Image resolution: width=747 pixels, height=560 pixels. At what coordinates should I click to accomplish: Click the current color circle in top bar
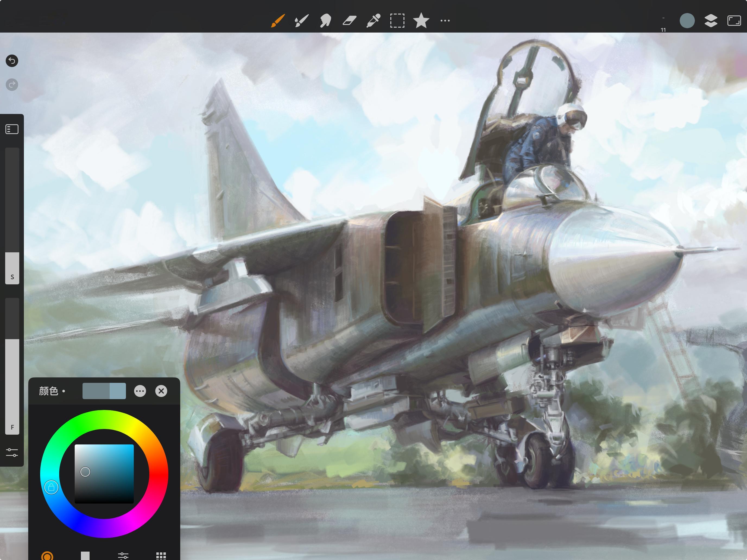tap(687, 21)
